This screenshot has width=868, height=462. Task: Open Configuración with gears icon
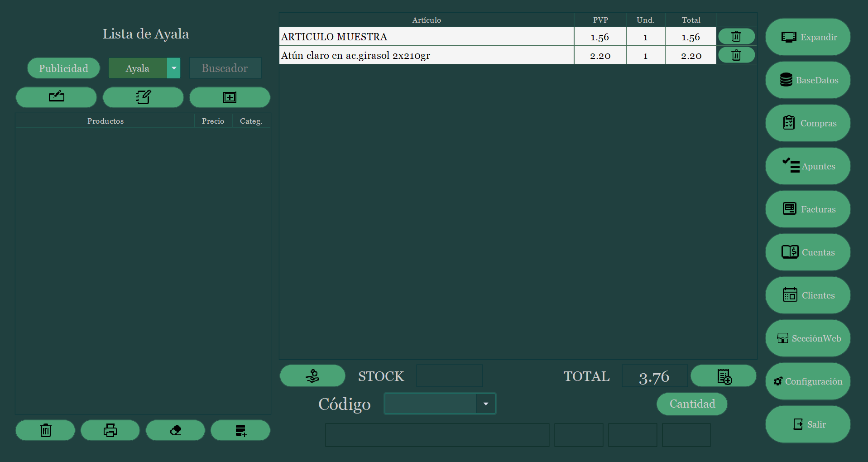pyautogui.click(x=808, y=381)
